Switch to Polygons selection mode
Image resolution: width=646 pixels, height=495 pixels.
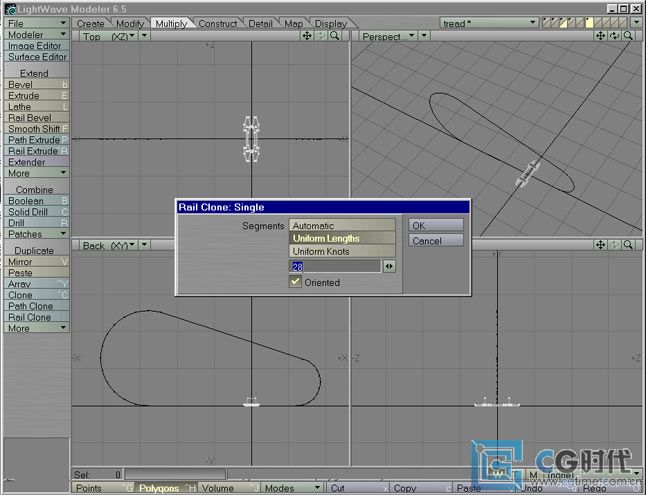coord(166,488)
